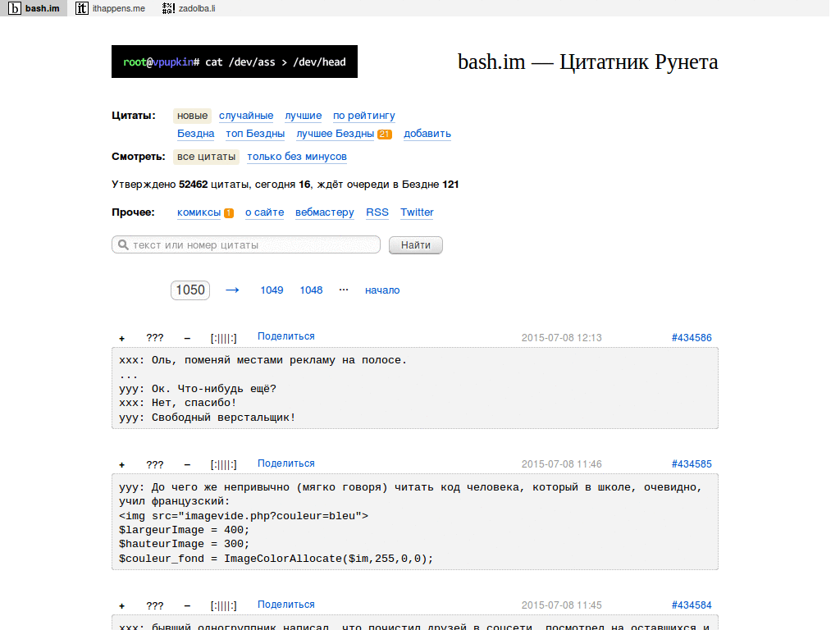Open permalink #434585
Image resolution: width=840 pixels, height=630 pixels.
tap(692, 463)
